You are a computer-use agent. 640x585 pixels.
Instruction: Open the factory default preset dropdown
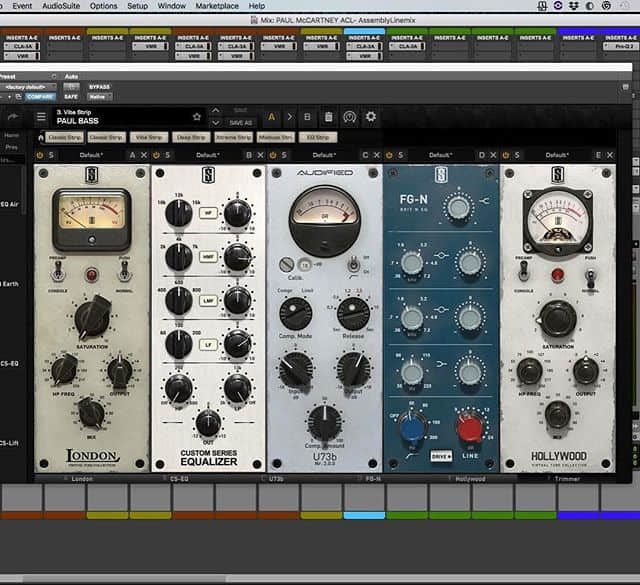point(27,87)
